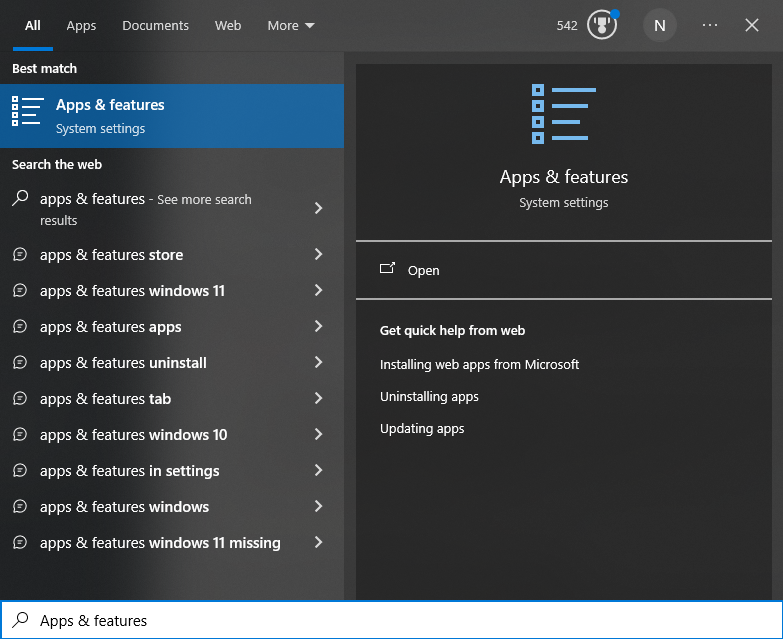
Task: Switch to the Apps tab
Action: click(81, 25)
